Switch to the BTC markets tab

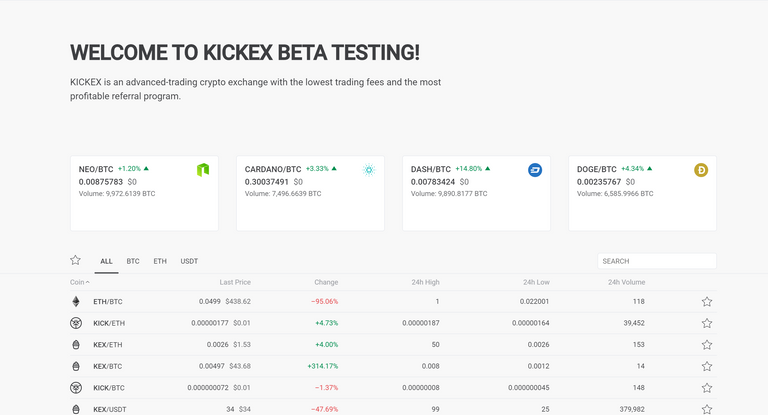tap(133, 261)
